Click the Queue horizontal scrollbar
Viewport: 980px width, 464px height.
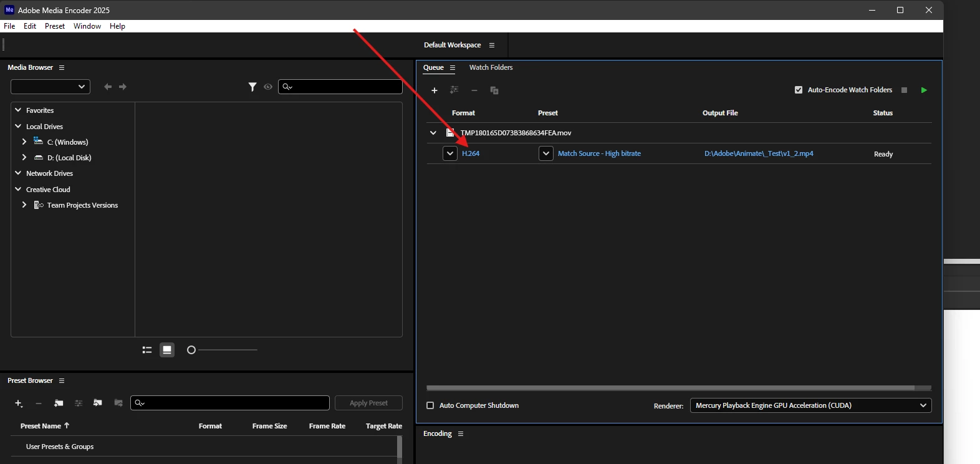point(671,388)
